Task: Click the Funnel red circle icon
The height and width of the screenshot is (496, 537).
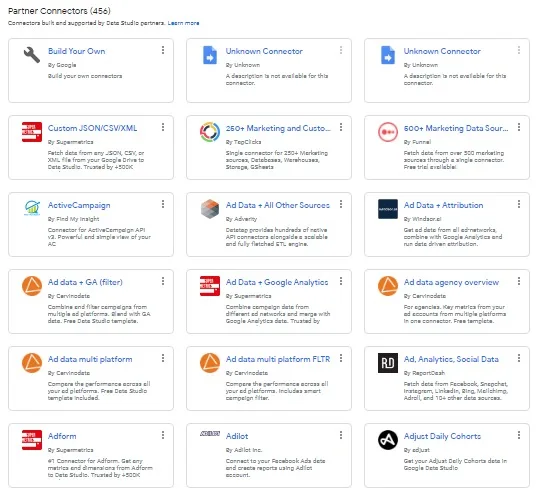Action: click(388, 132)
